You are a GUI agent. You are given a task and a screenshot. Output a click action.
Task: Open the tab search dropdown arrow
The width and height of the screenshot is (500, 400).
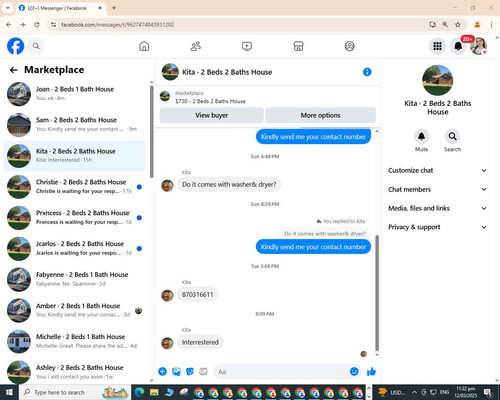[x=8, y=8]
